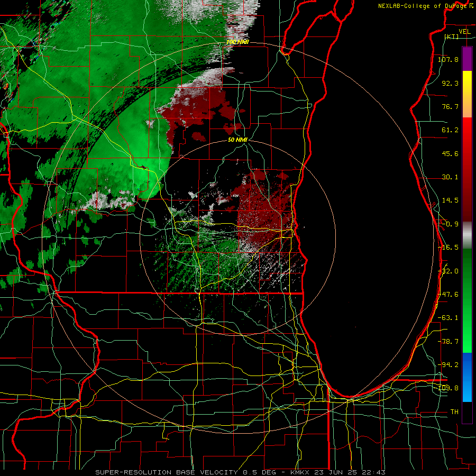This screenshot has height=476, width=476.
Task: Select the -0.9 velocity scale value
Action: click(x=450, y=224)
